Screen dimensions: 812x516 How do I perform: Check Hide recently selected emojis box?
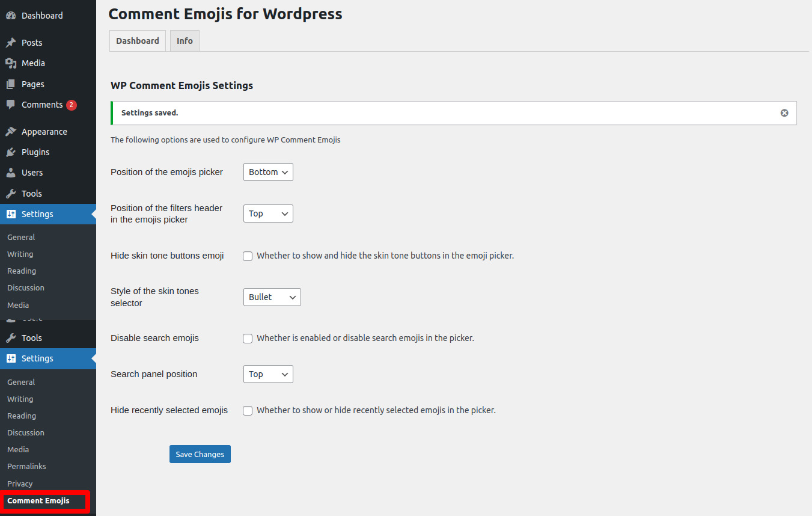(x=248, y=411)
